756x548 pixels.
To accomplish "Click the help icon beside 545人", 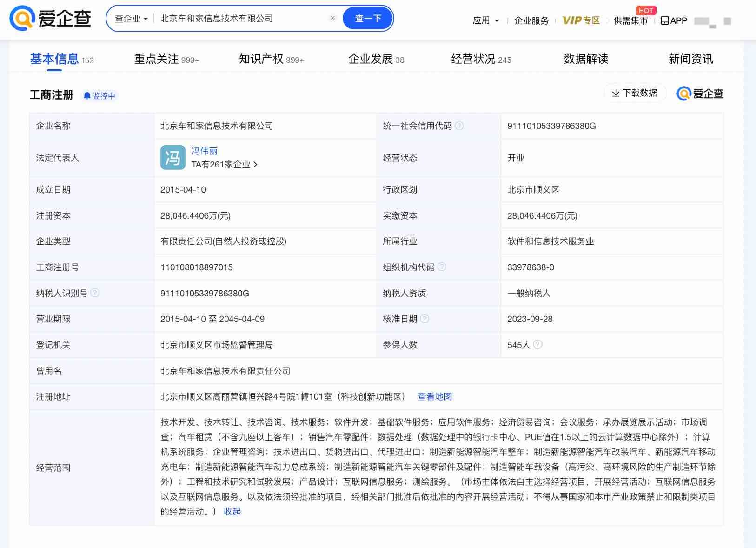I will pos(538,345).
